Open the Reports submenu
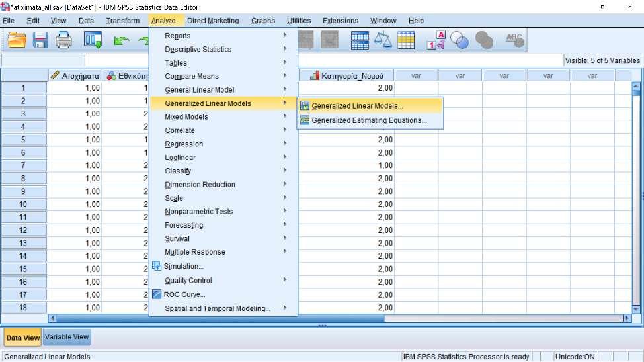The width and height of the screenshot is (644, 362). click(224, 36)
